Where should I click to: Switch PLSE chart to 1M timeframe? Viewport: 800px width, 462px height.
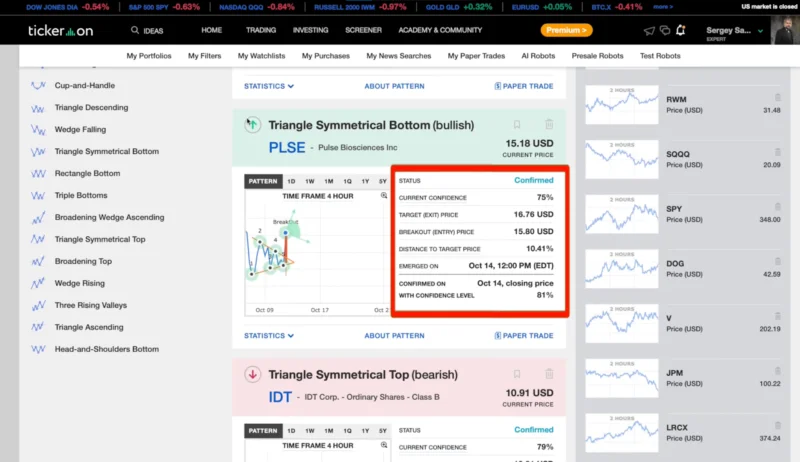pos(328,181)
